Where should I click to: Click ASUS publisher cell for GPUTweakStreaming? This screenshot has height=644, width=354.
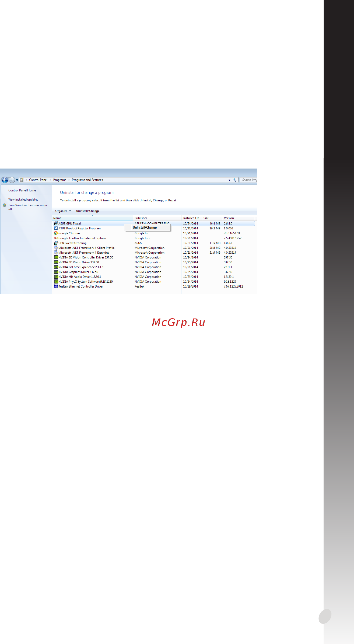pos(138,243)
